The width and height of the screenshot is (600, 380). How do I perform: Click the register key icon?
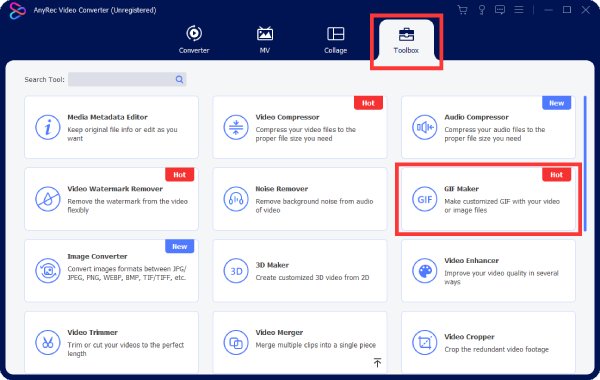(x=482, y=10)
